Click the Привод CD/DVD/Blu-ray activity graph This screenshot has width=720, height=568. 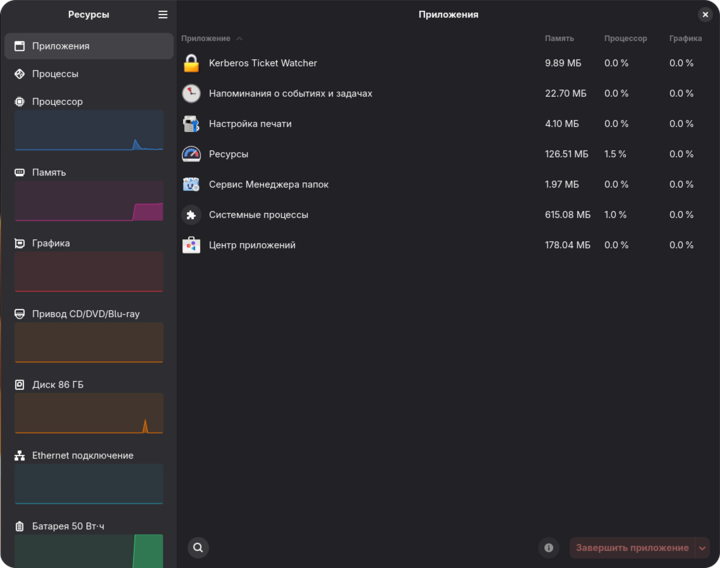(89, 342)
